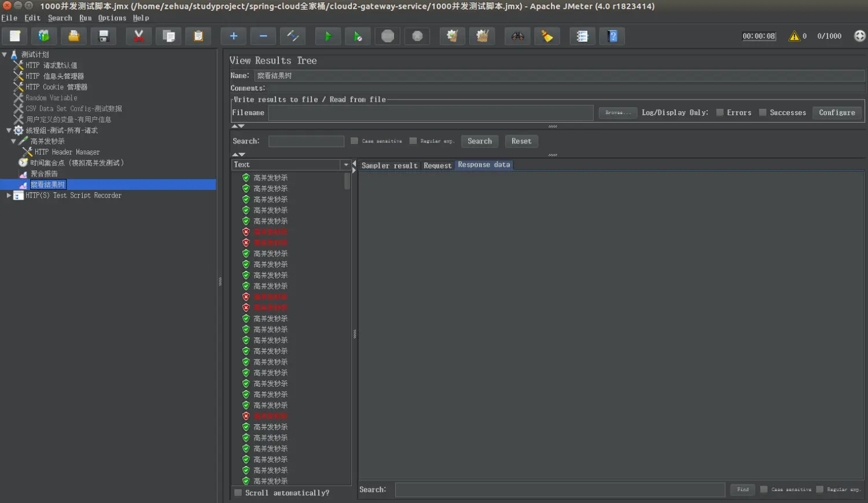Open the Text renderer dropdown

click(346, 164)
